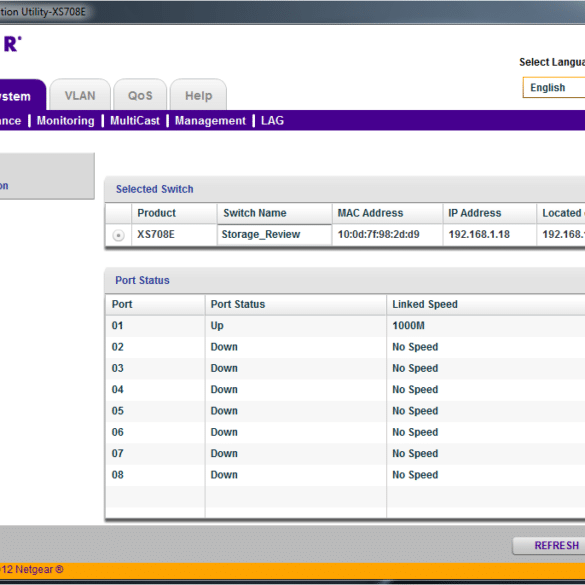The height and width of the screenshot is (585, 585).
Task: Select port 08 row
Action: 345,475
